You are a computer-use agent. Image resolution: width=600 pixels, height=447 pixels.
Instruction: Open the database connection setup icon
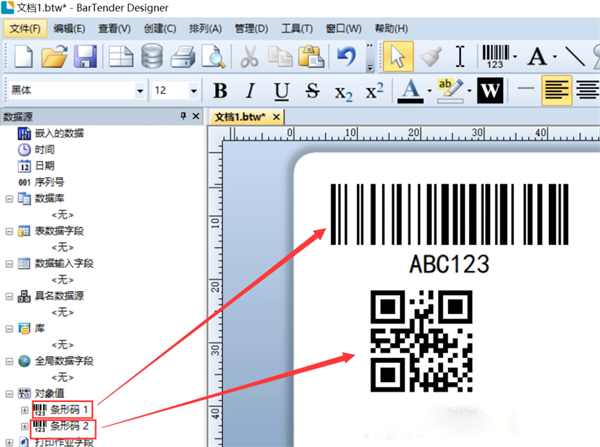152,56
